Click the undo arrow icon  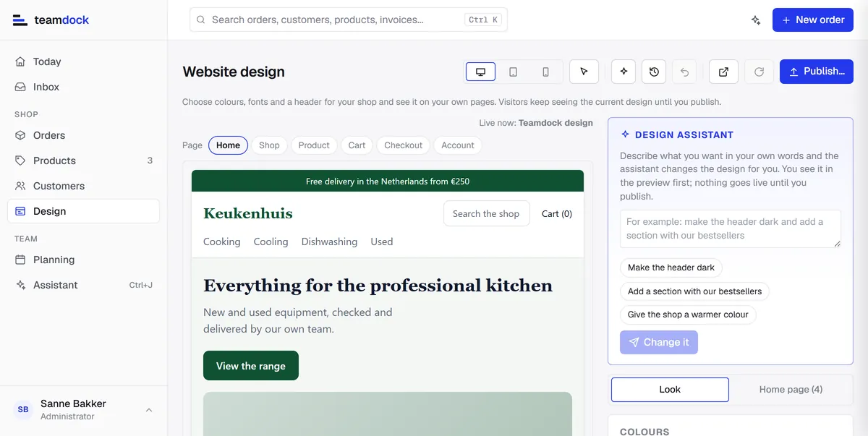[x=684, y=72]
